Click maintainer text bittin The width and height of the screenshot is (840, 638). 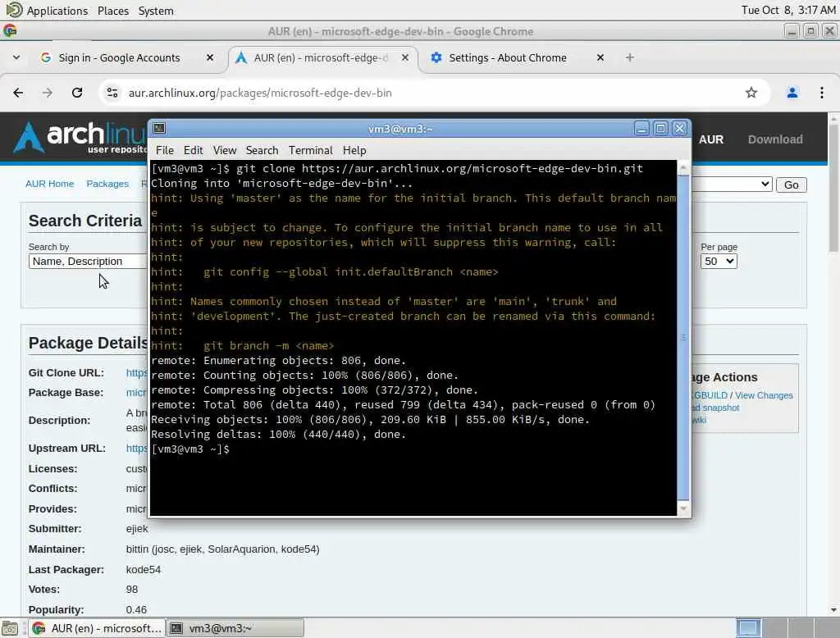[x=137, y=549]
